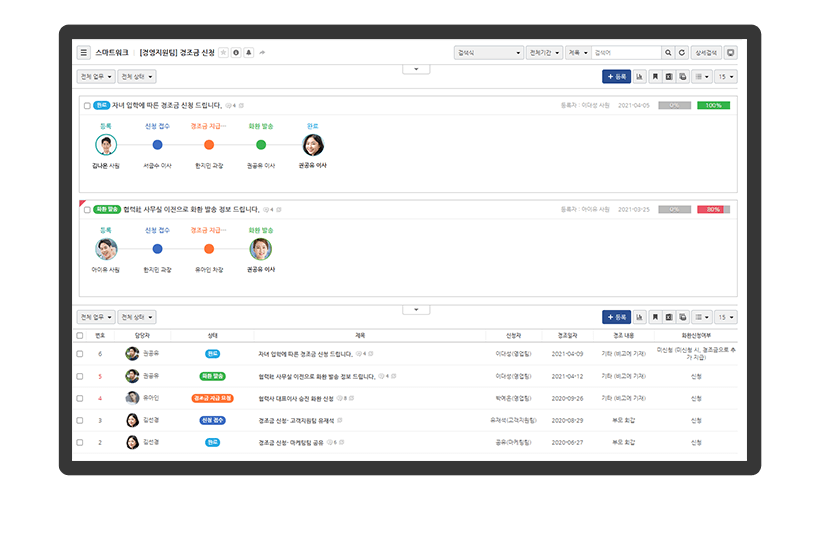Click the 등록 button above the table list
The width and height of the screenshot is (820, 540).
(617, 317)
